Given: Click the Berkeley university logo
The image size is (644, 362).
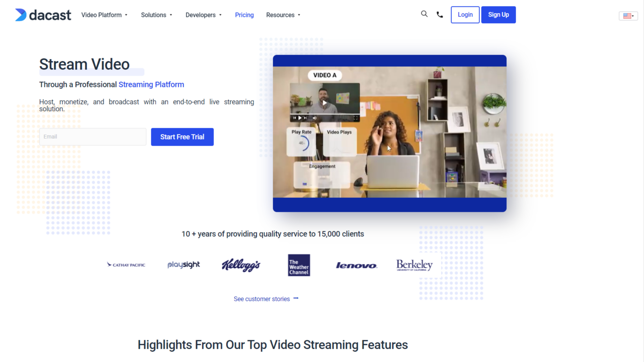Looking at the screenshot, I should [414, 265].
